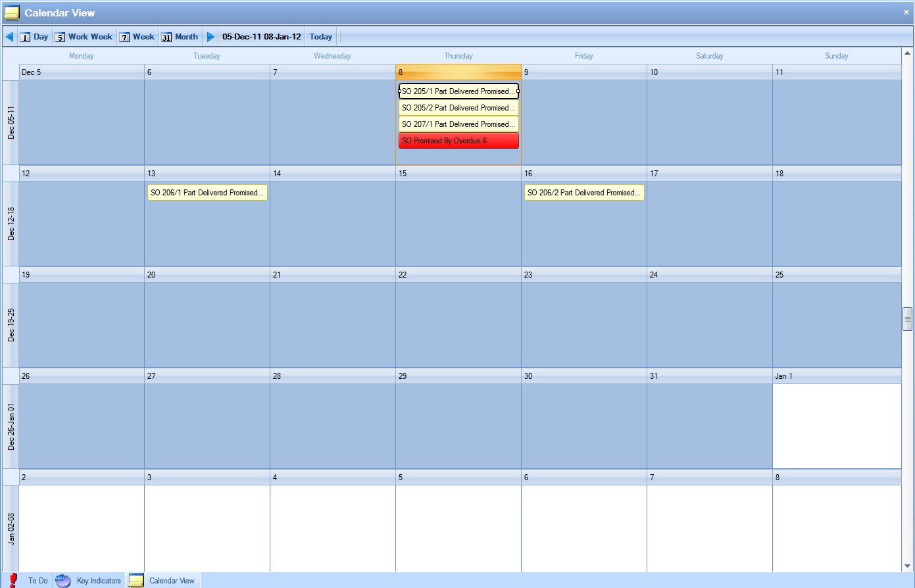Select SO 206/2 Part Delivered appointment
This screenshot has width=915, height=588.
pos(584,193)
